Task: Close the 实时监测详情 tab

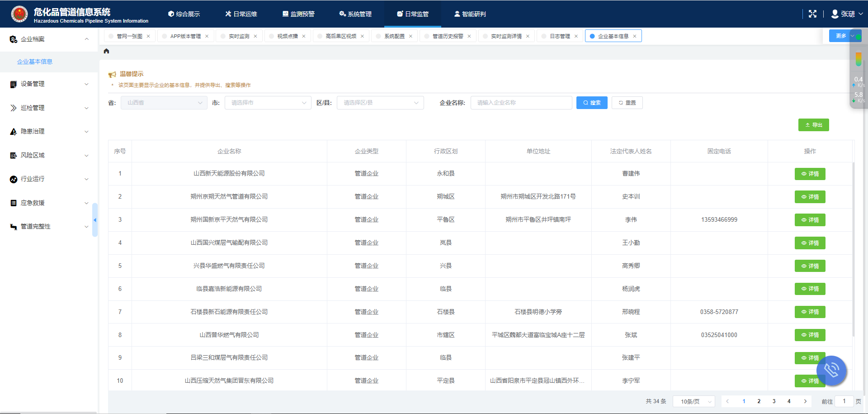Action: 528,36
